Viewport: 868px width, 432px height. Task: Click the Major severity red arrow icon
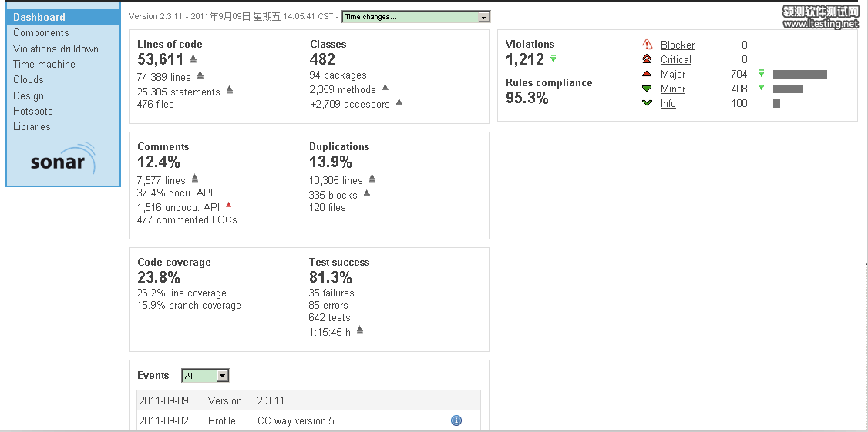click(x=648, y=74)
